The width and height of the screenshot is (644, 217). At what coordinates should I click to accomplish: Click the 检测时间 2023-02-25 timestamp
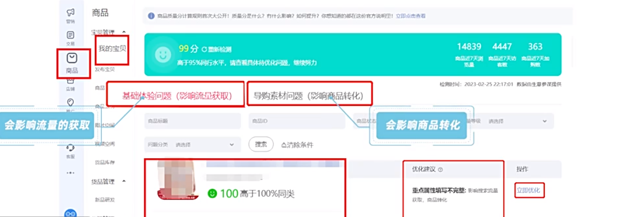pyautogui.click(x=477, y=84)
